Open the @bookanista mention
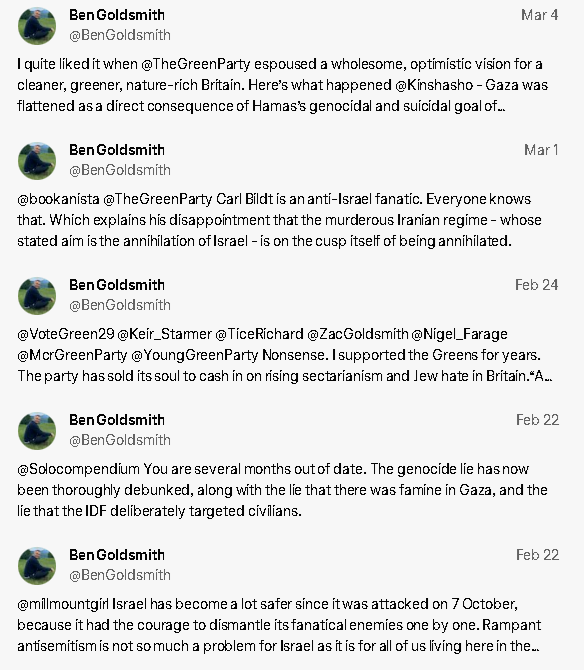The height and width of the screenshot is (670, 584). [x=58, y=199]
